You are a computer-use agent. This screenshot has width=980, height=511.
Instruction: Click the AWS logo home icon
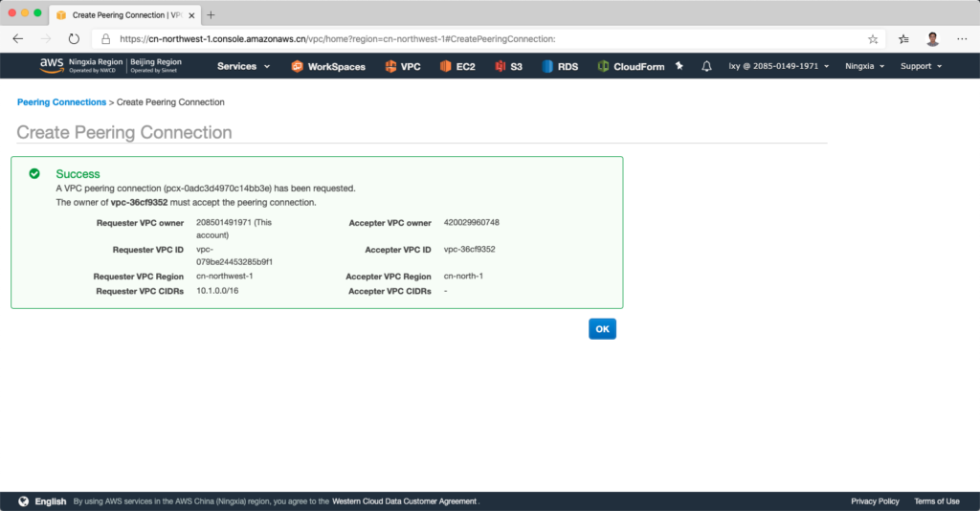(x=52, y=65)
